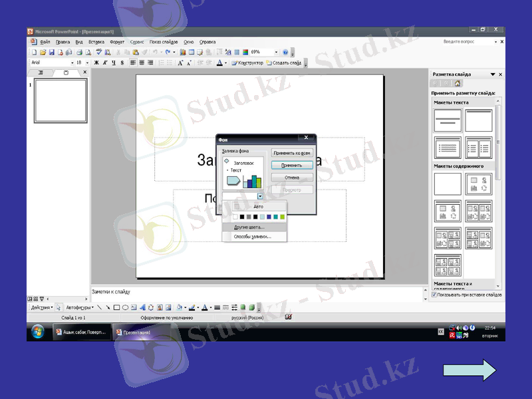Image resolution: width=532 pixels, height=399 pixels.
Task: Insert WordArt using the drawing toolbar icon
Action: [142, 307]
